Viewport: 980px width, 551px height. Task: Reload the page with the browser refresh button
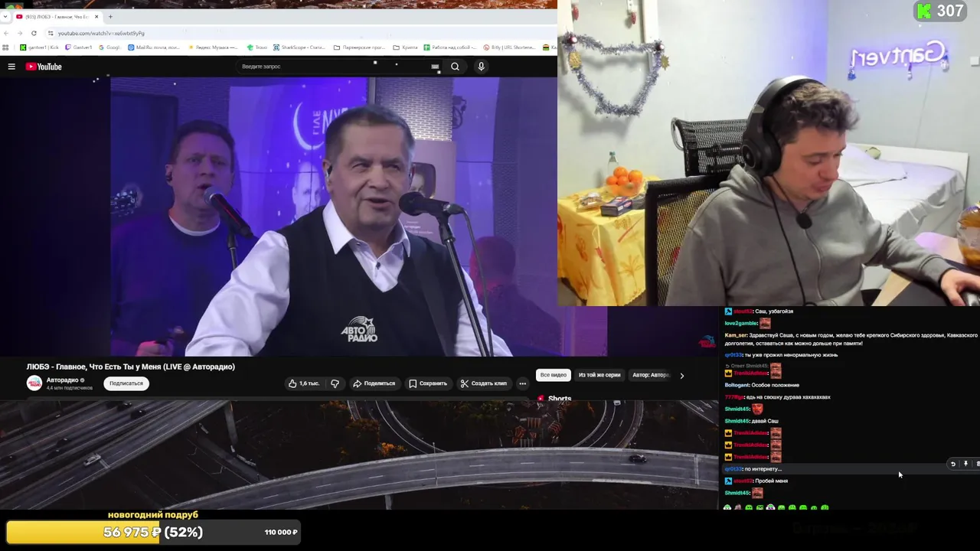pyautogui.click(x=34, y=33)
